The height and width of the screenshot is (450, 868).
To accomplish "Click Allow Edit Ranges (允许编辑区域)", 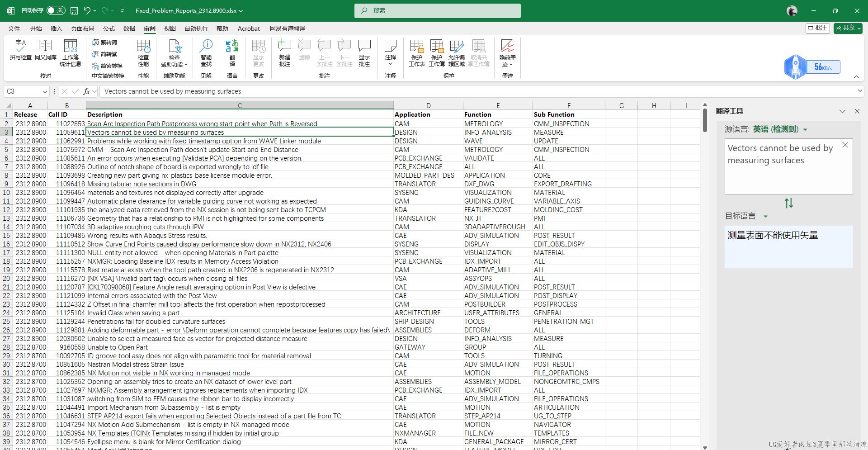I will pos(457,53).
